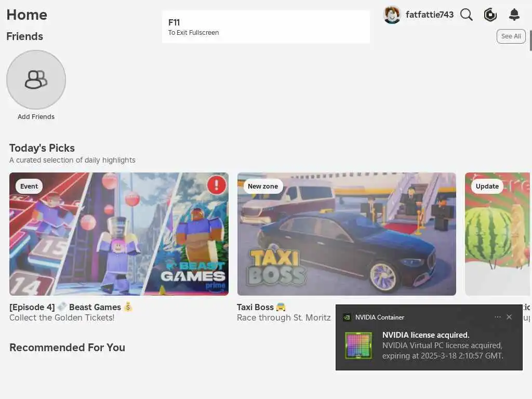Click the Today's Picks heading
Image resolution: width=532 pixels, height=399 pixels.
coord(42,148)
